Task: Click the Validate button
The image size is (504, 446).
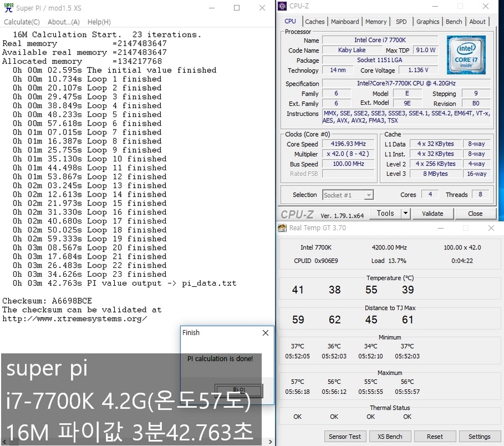Action: coord(432,213)
